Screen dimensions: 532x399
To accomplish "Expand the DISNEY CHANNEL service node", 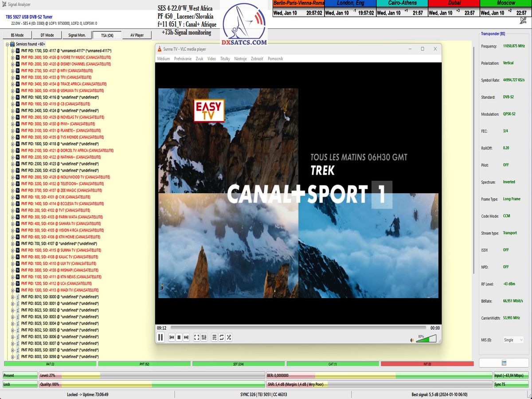I will tap(13, 64).
